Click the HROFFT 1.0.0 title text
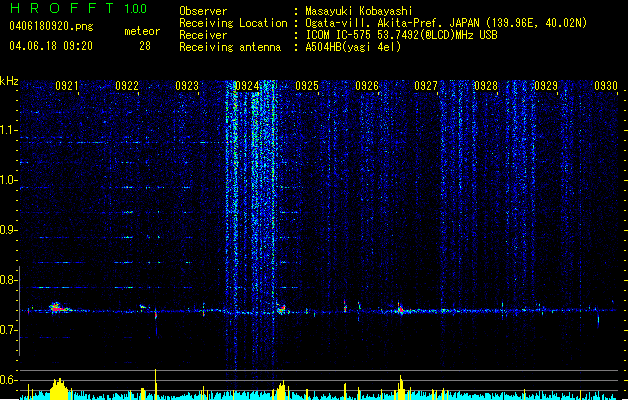 pyautogui.click(x=78, y=8)
